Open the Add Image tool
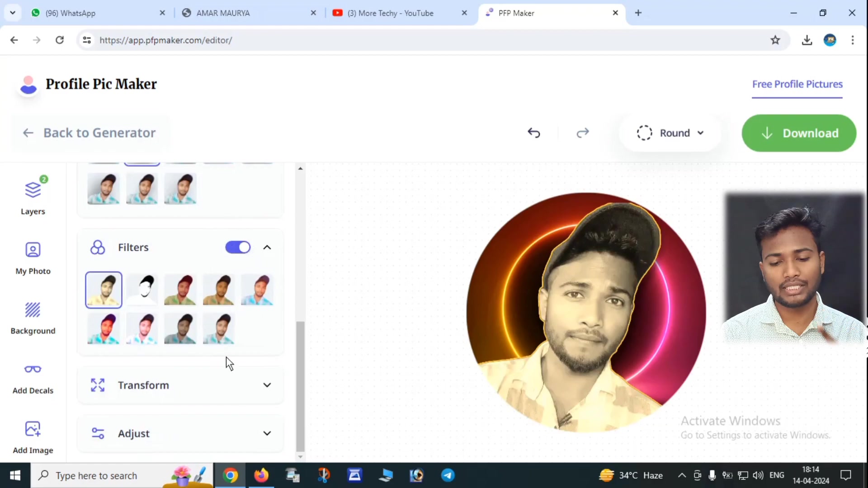This screenshot has height=488, width=868. click(x=33, y=437)
